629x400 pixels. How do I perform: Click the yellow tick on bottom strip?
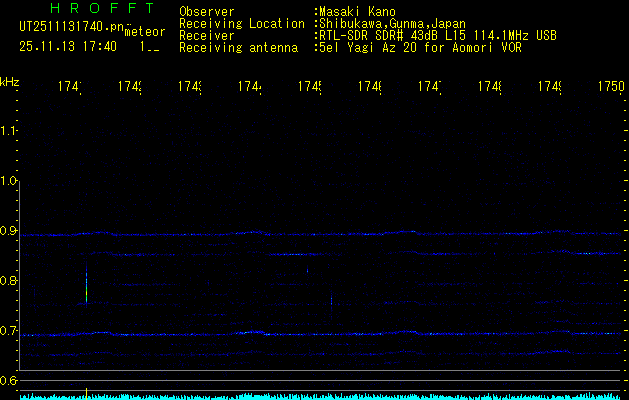point(87,392)
